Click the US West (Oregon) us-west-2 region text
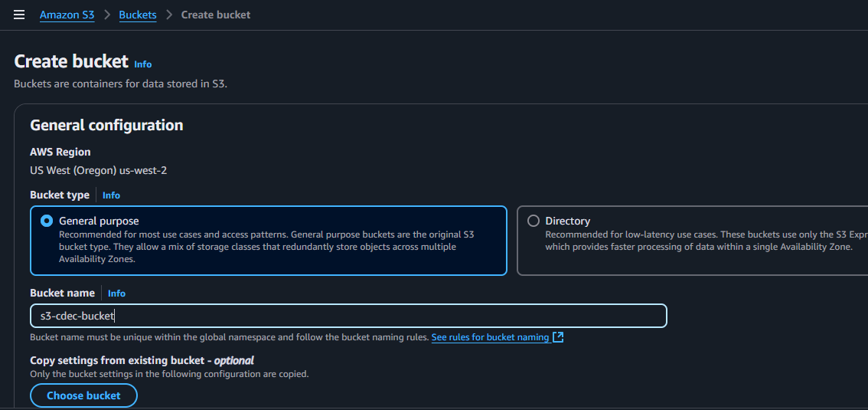 point(98,170)
